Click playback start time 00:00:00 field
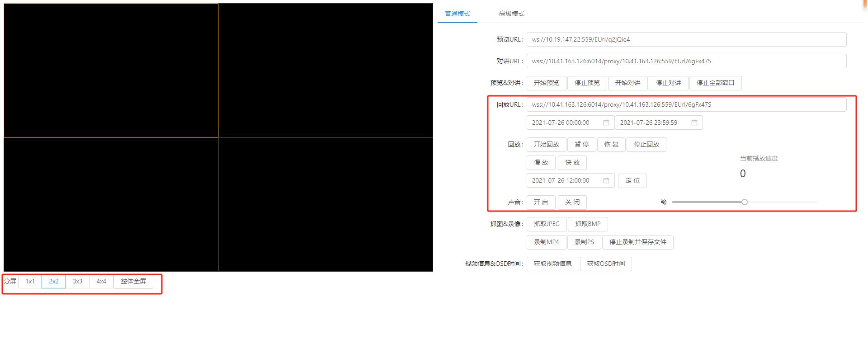The image size is (868, 344). pos(571,123)
